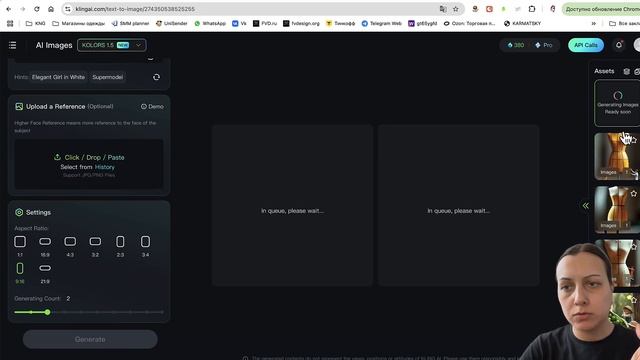
Task: Open the Ozon bookmark
Action: (x=469, y=24)
